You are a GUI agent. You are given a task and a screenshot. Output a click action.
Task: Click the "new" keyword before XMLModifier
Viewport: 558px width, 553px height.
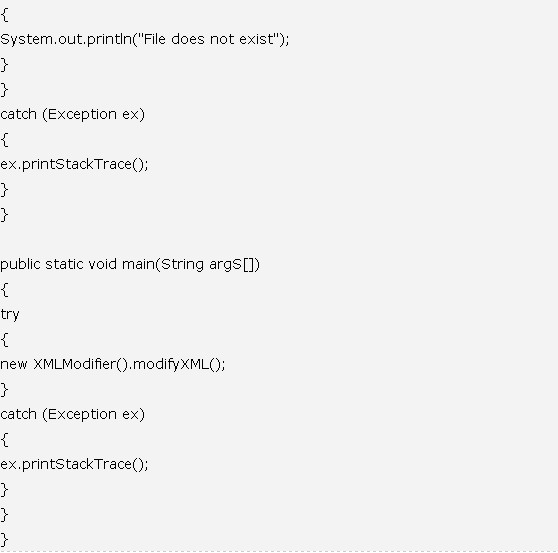point(14,364)
